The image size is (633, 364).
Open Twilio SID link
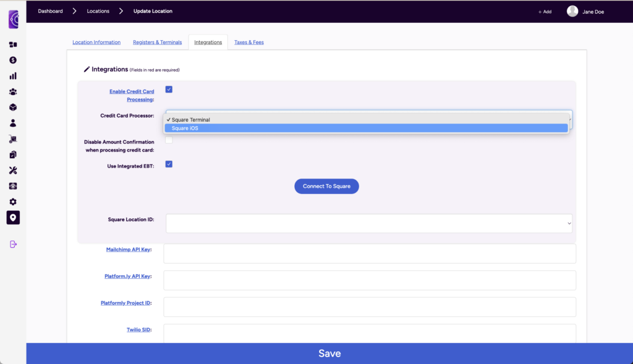pyautogui.click(x=138, y=329)
